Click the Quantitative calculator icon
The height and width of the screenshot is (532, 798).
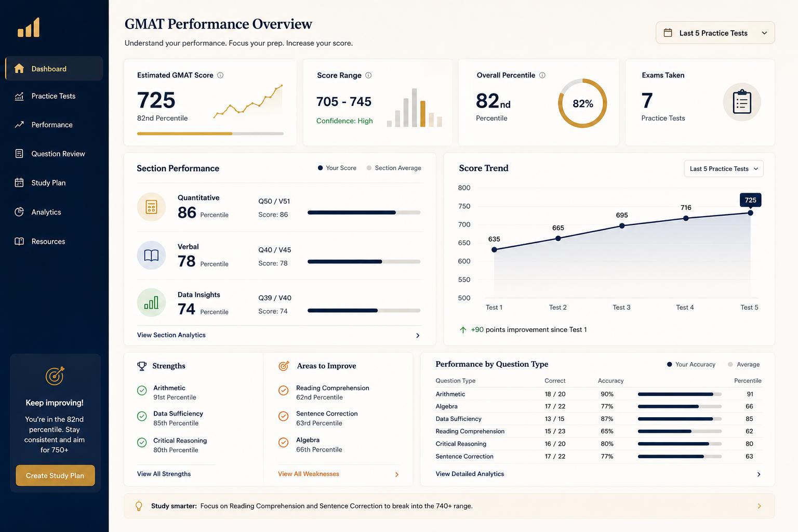[x=151, y=207]
